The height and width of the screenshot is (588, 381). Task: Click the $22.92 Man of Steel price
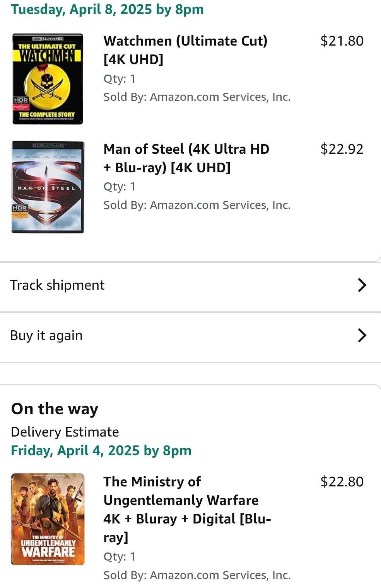342,149
